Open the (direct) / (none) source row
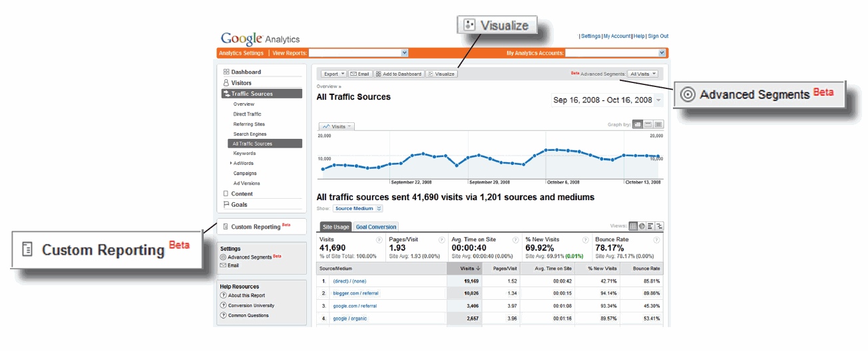The width and height of the screenshot is (868, 351). [350, 281]
